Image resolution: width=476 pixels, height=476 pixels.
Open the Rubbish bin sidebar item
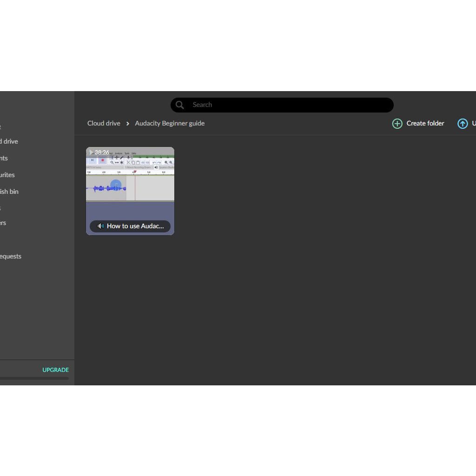point(9,192)
